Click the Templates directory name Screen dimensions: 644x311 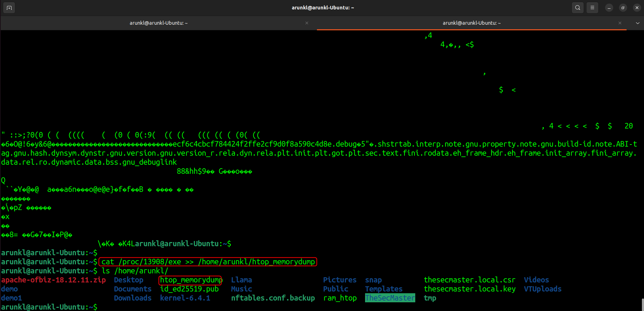point(384,289)
